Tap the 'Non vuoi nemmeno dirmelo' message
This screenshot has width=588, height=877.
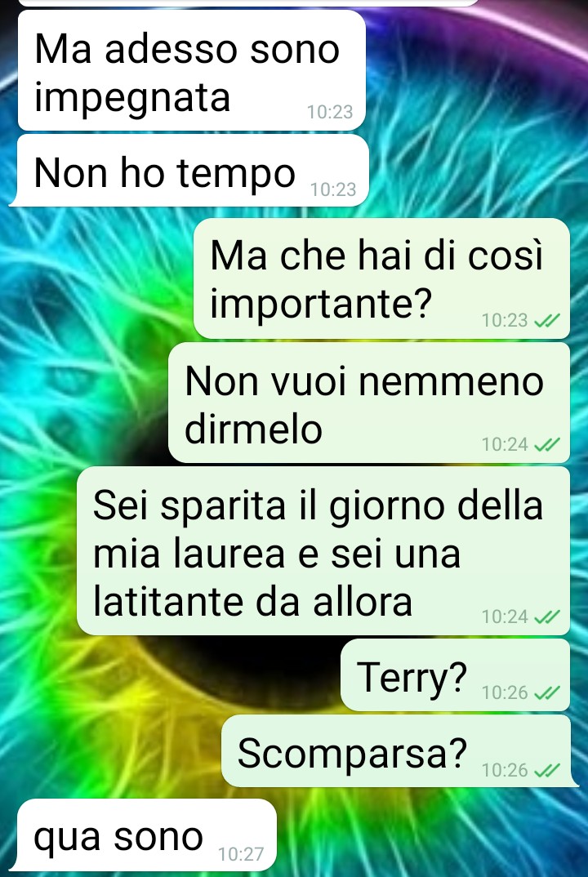tap(369, 403)
